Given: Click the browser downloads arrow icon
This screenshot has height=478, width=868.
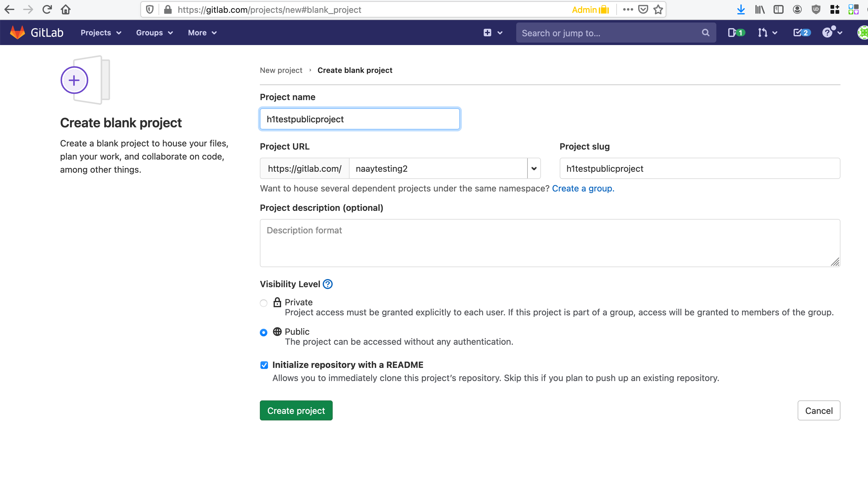Looking at the screenshot, I should coord(741,9).
